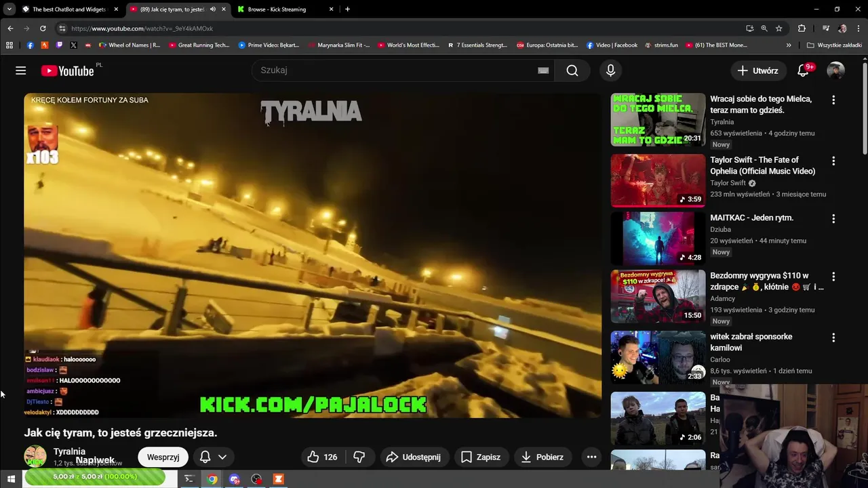The width and height of the screenshot is (868, 488).
Task: Open the MAITKAC - Jeden rytm thumbnail
Action: (658, 238)
